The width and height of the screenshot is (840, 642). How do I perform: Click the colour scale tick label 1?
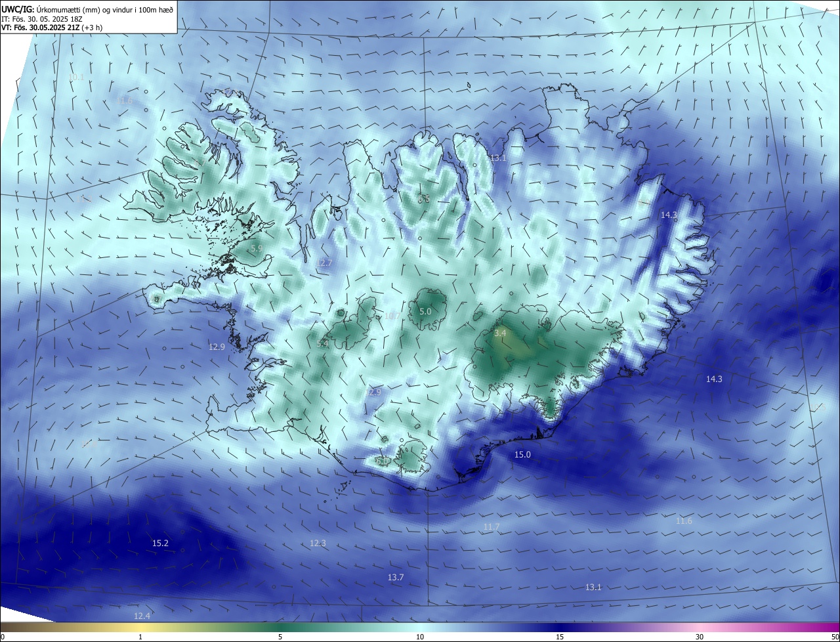pos(140,637)
